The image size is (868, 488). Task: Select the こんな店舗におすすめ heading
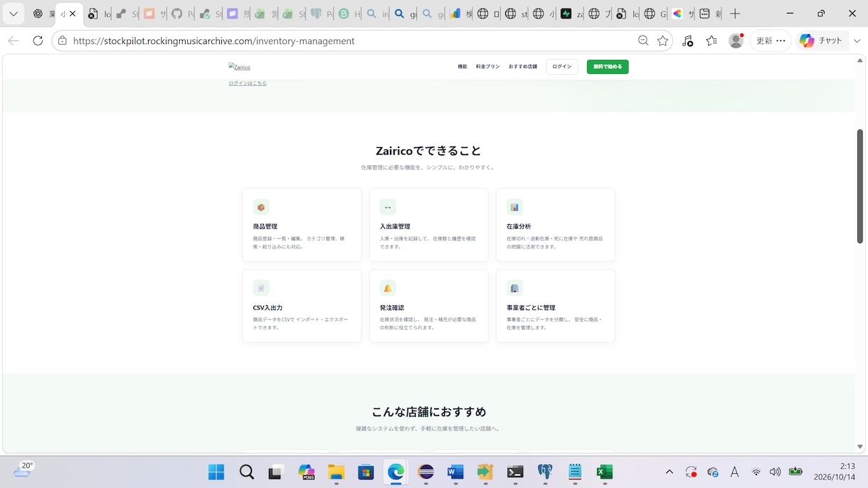coord(429,412)
